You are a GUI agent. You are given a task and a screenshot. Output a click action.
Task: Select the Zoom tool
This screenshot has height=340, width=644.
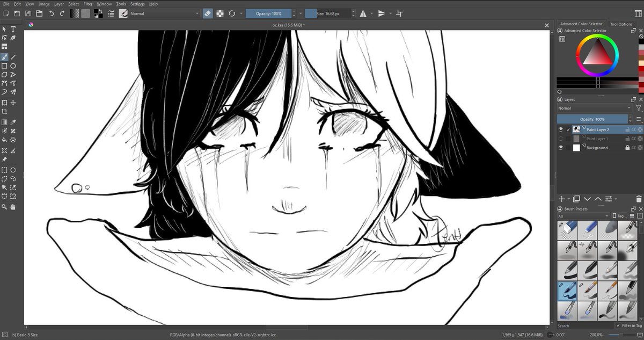pos(4,207)
